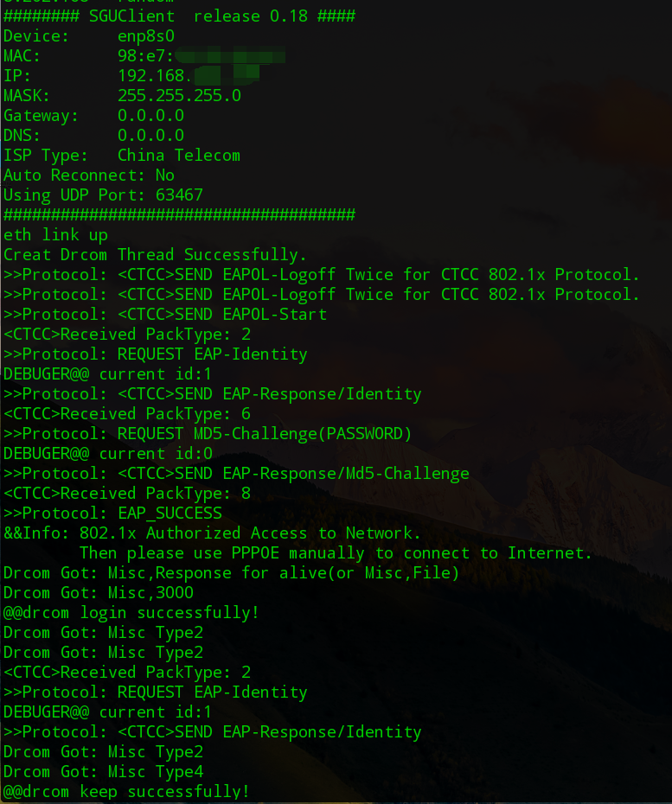672x804 pixels.
Task: Select the UDP port number '63467'
Action: 179,195
